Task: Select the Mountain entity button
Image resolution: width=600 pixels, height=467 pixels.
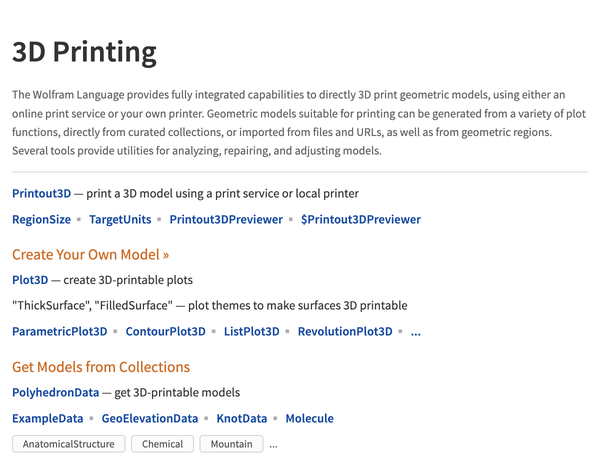Action: pyautogui.click(x=232, y=444)
